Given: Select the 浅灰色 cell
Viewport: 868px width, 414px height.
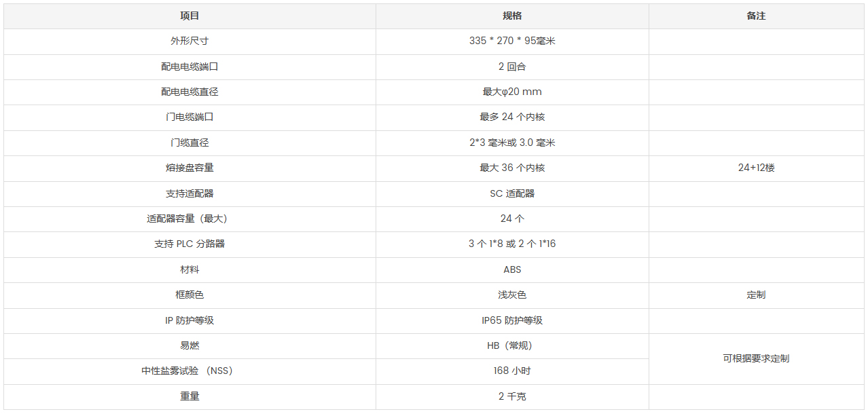Looking at the screenshot, I should coord(512,295).
